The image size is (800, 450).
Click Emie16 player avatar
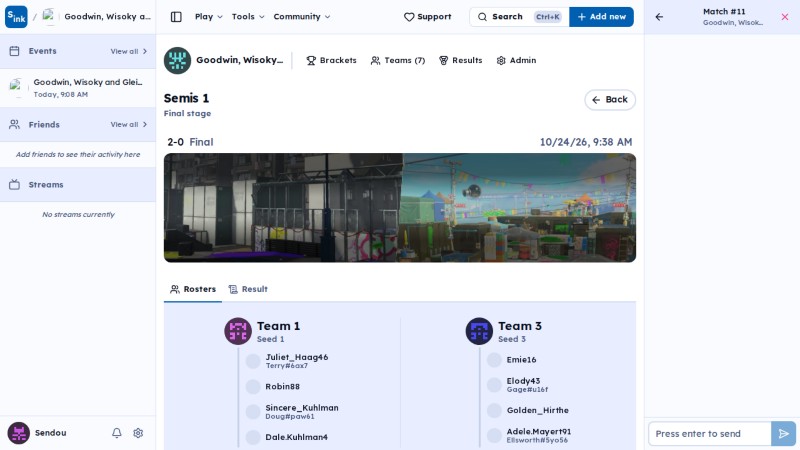point(494,360)
